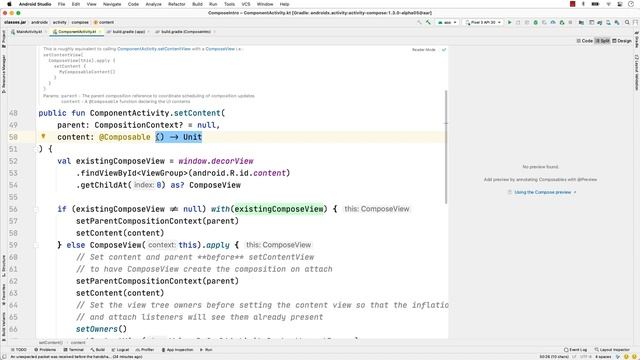Open the Navigate menu
The width and height of the screenshot is (640, 360).
click(x=112, y=4)
